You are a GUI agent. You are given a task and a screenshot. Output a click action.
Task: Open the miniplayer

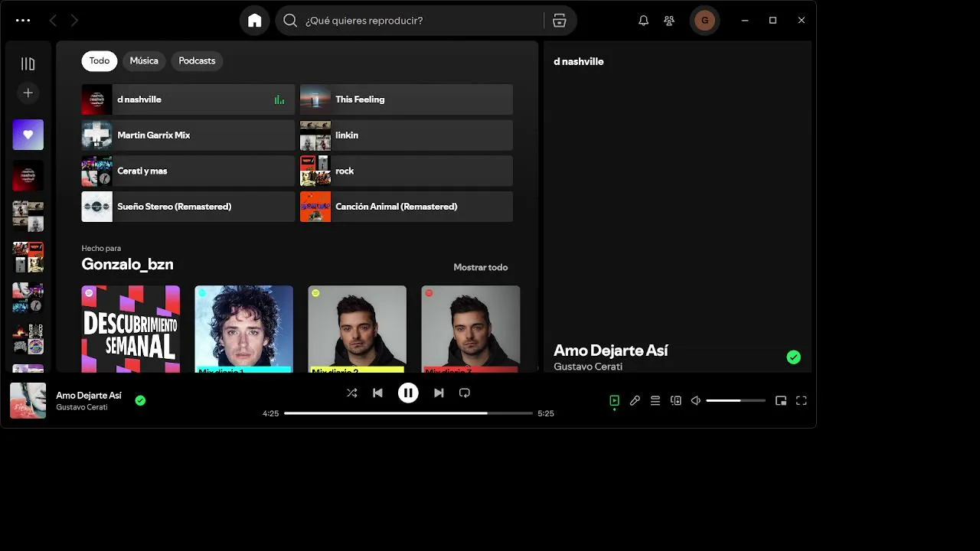click(781, 400)
